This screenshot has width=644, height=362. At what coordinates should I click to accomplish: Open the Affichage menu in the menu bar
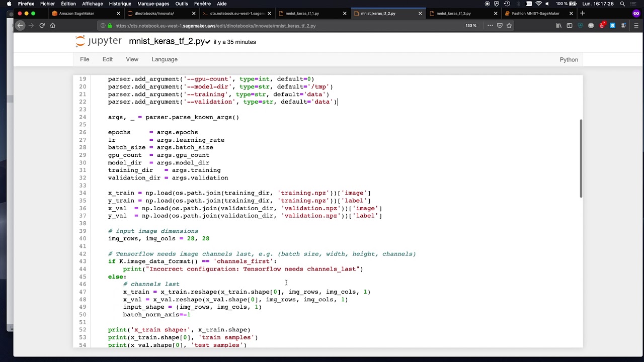93,4
